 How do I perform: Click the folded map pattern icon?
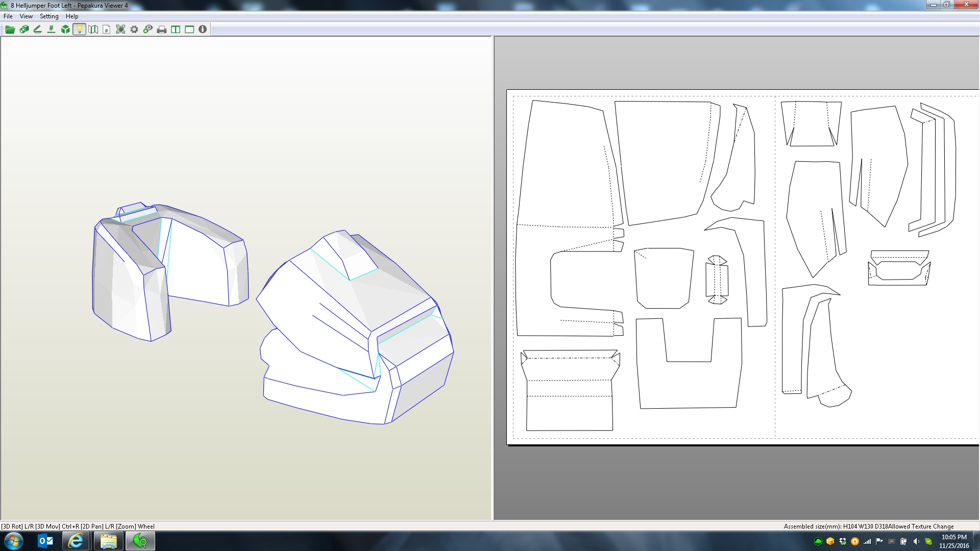click(x=93, y=30)
